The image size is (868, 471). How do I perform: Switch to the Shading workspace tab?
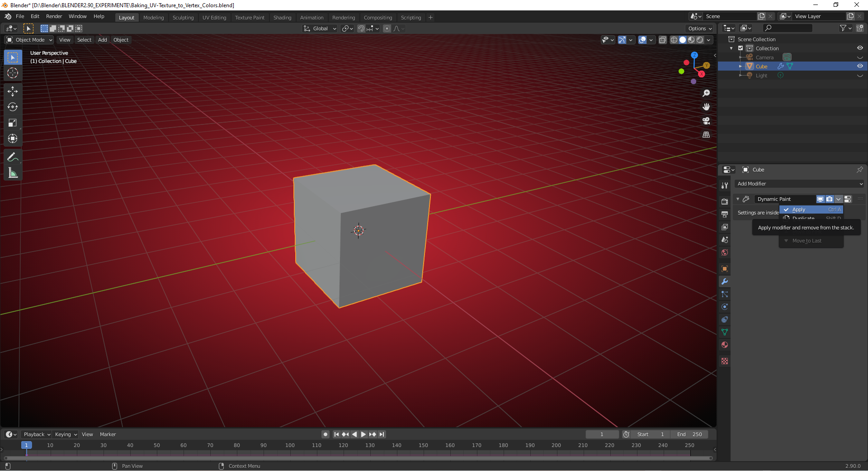282,17
